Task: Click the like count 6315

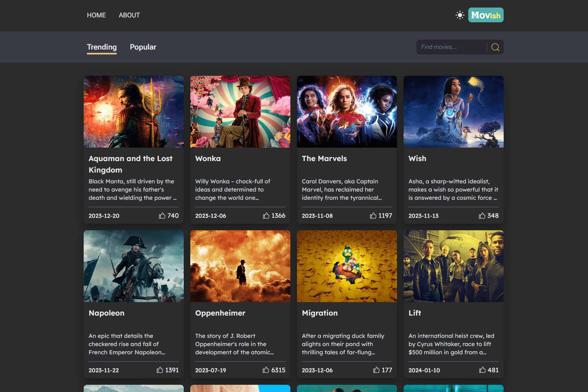Action: [x=278, y=370]
